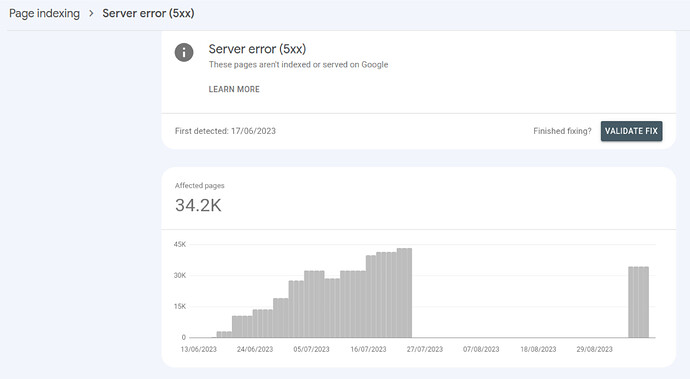Image resolution: width=690 pixels, height=379 pixels.
Task: Click the 34.2K affected pages value
Action: point(198,206)
